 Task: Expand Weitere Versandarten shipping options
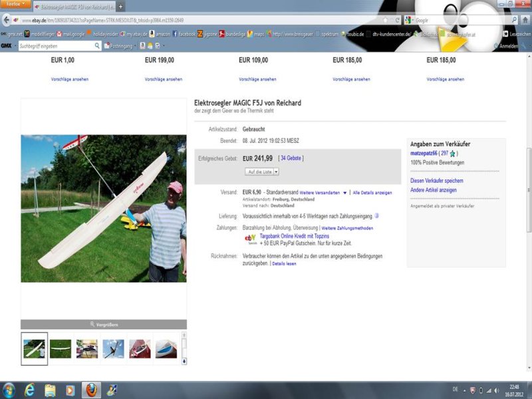pyautogui.click(x=323, y=193)
